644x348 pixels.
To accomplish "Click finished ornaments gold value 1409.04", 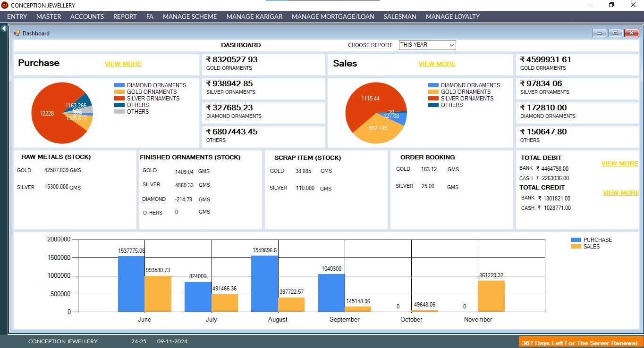I will coord(184,172).
